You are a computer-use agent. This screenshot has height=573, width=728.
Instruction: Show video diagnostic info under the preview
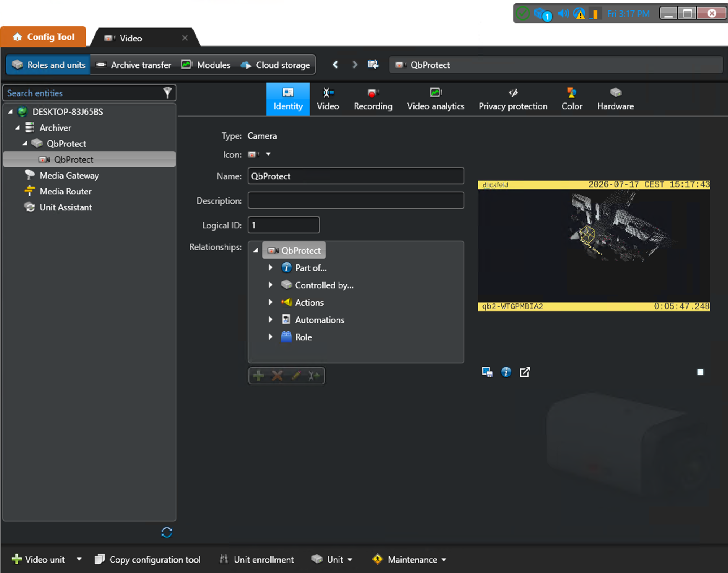coord(506,372)
